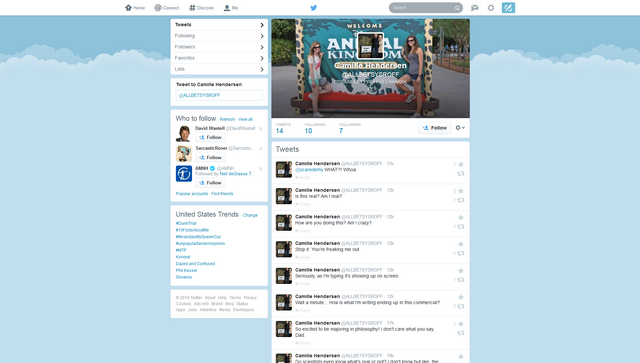Image resolution: width=640 pixels, height=363 pixels.
Task: Retweet the 'Stop it. You're freaking me out' tweet
Action: tap(461, 253)
